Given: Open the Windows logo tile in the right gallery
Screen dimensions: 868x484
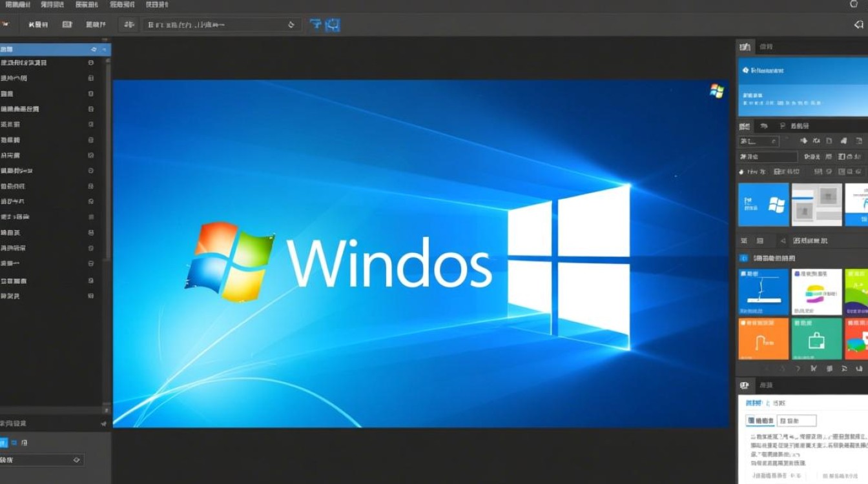Looking at the screenshot, I should pyautogui.click(x=763, y=205).
